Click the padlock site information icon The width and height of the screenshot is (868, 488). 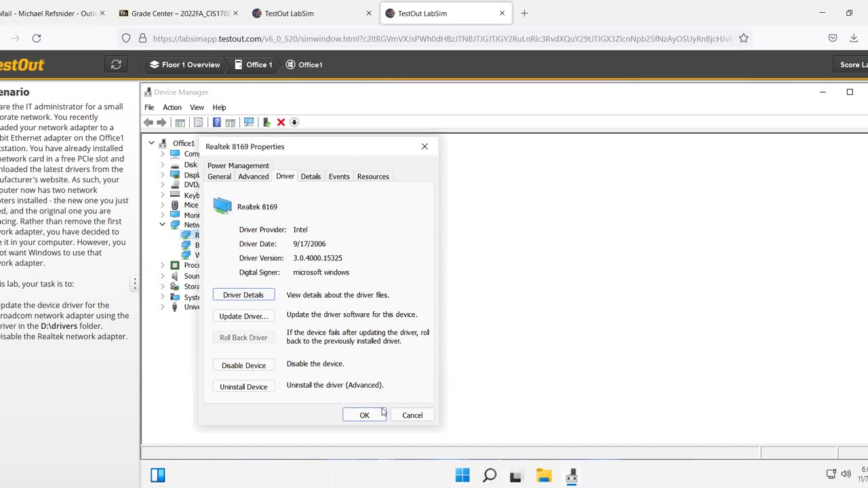(142, 39)
